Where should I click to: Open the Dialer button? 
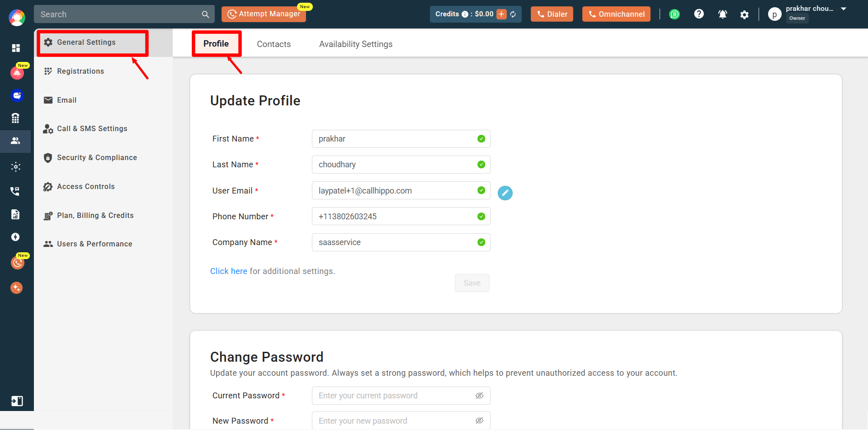coord(552,14)
